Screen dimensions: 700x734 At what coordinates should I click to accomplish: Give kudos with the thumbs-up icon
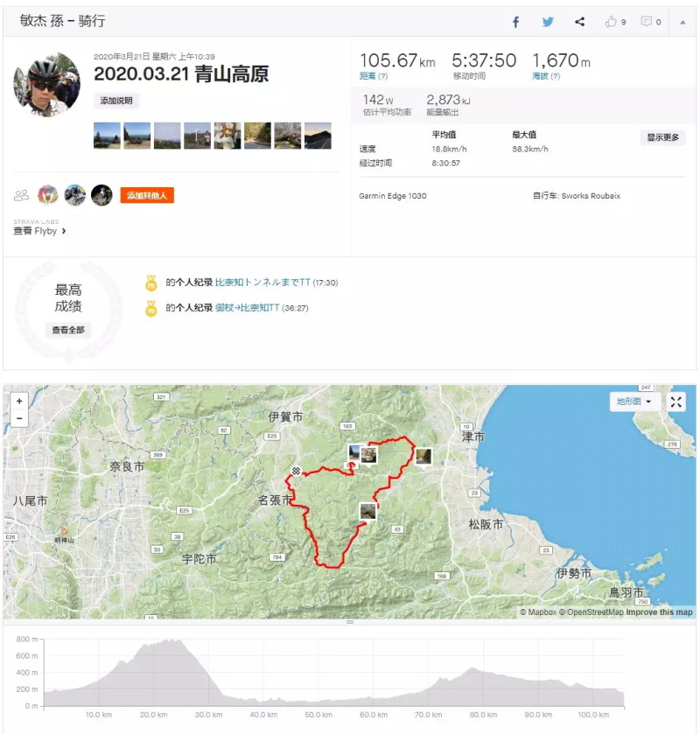[x=611, y=22]
